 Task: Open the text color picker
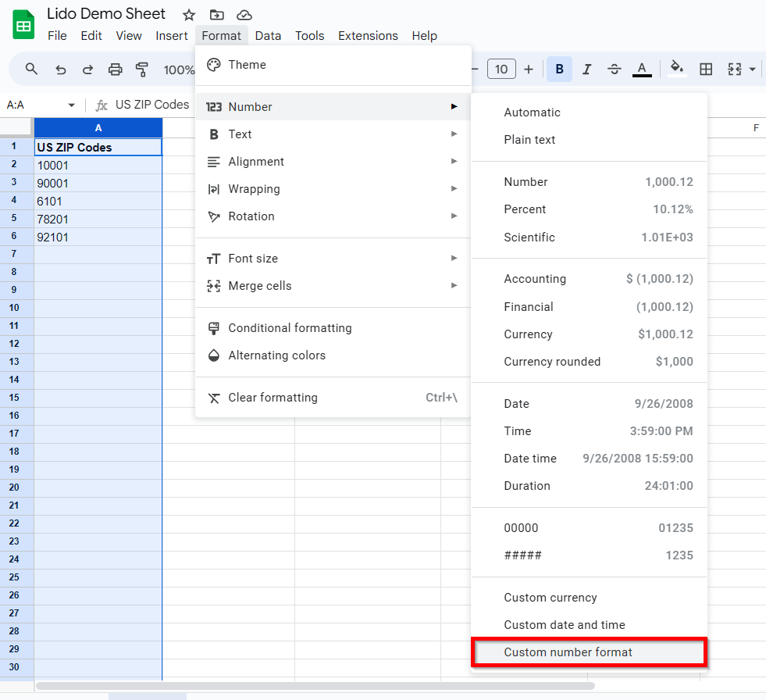coord(641,69)
